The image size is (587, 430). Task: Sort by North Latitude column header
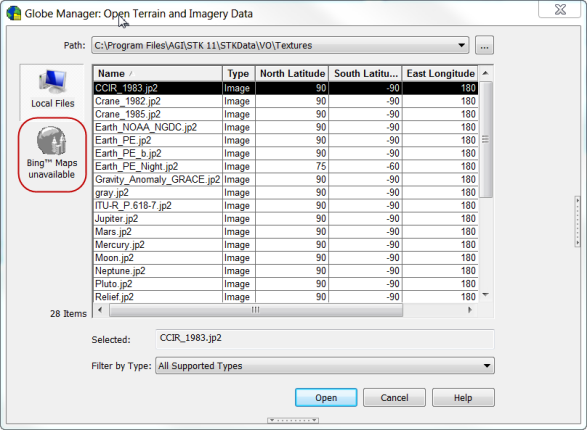292,73
